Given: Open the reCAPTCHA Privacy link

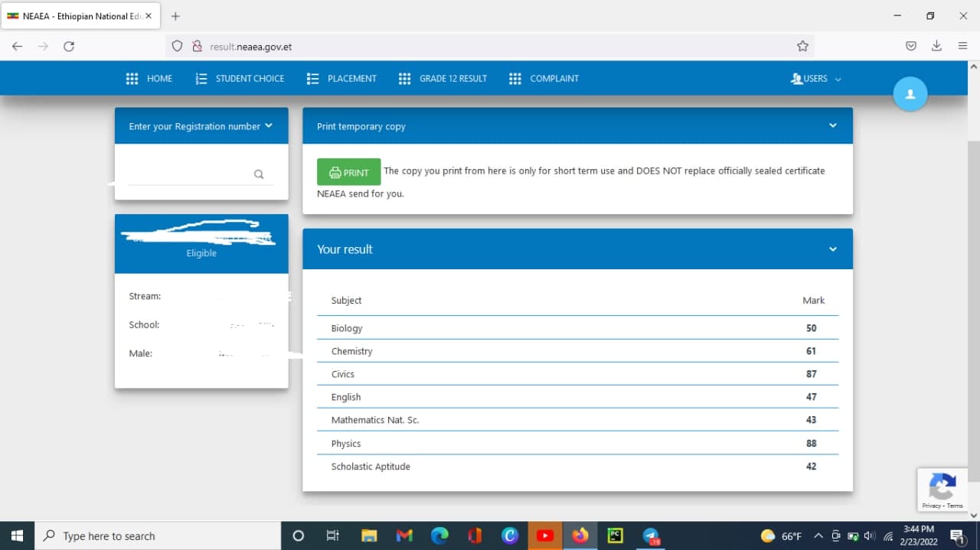Looking at the screenshot, I should [x=932, y=506].
